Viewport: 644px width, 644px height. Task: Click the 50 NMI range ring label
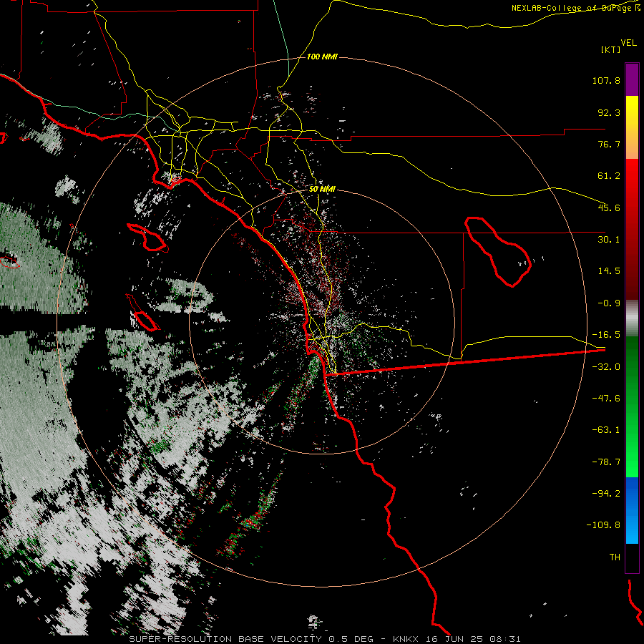tap(322, 190)
